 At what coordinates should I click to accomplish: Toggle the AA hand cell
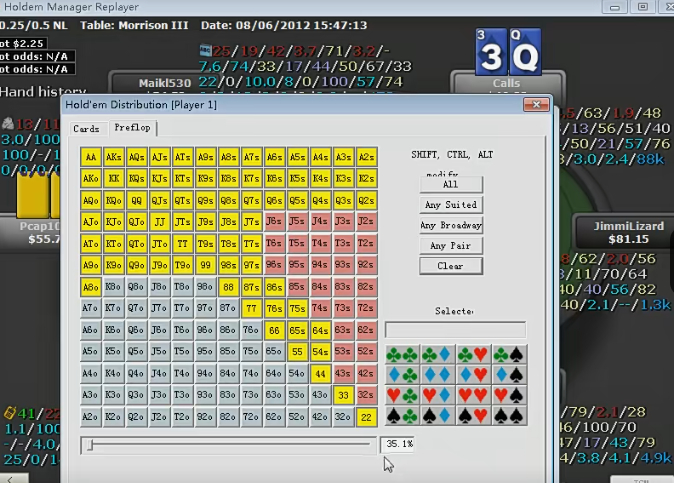[x=91, y=157]
